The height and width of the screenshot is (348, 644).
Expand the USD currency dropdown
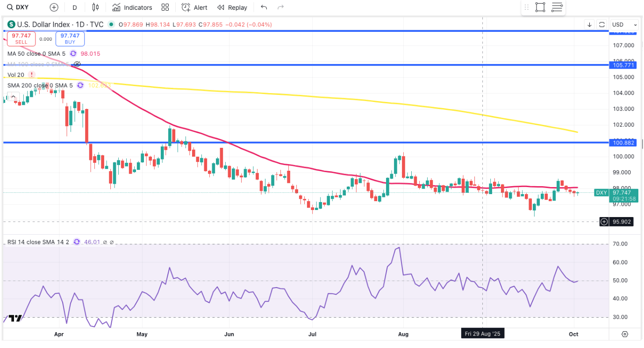click(624, 24)
